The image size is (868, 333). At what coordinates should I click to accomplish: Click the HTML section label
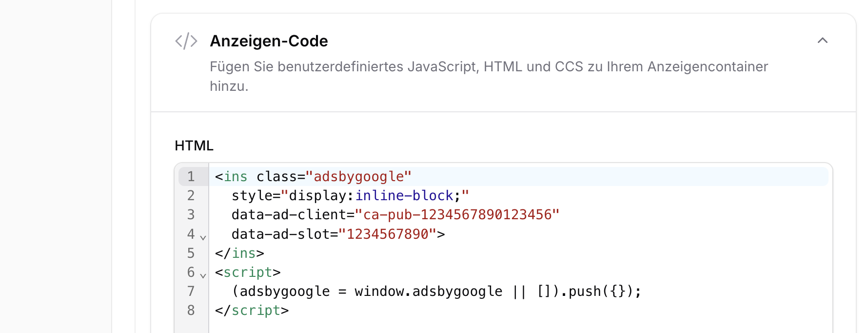(x=193, y=146)
